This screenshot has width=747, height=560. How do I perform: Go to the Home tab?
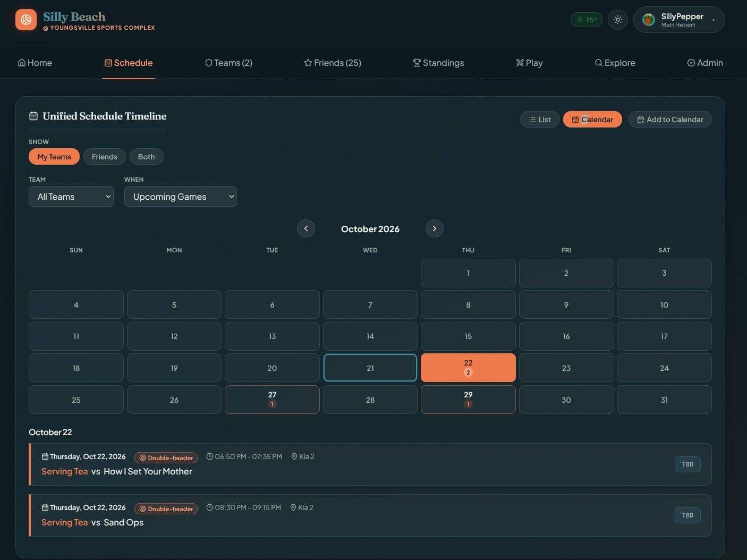click(35, 63)
